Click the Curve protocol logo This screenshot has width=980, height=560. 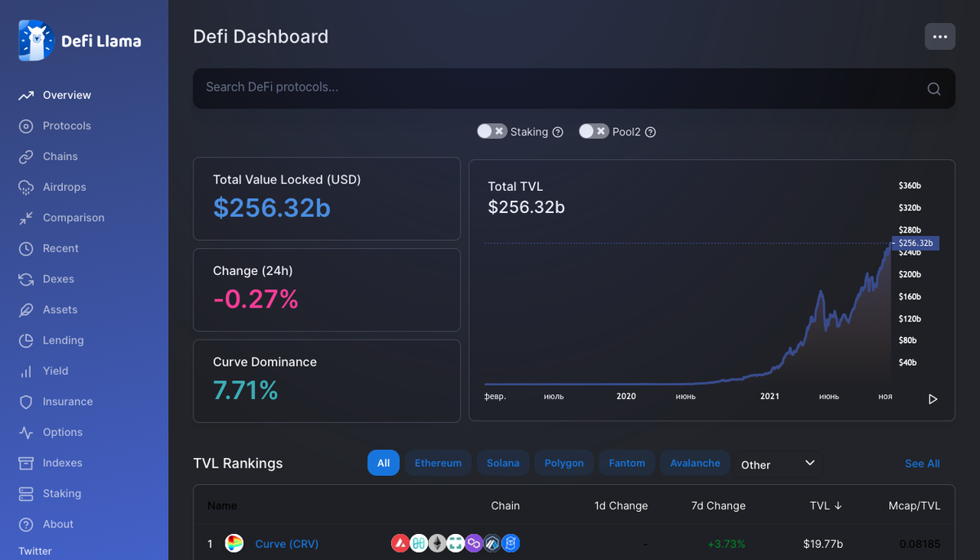coord(234,544)
